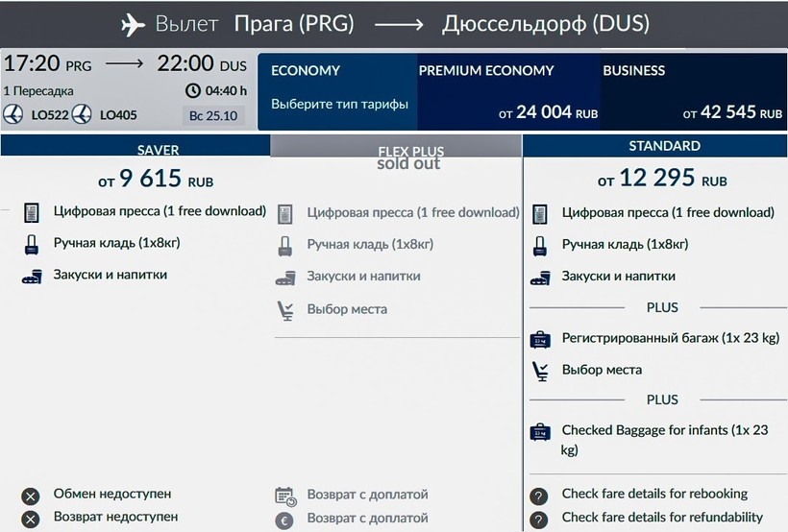The height and width of the screenshot is (532, 788).
Task: Click Регистрированный багаж (1x 23 kg) text
Action: point(671,338)
